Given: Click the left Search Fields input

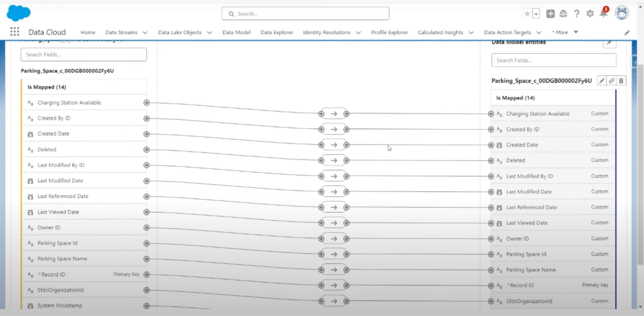Looking at the screenshot, I should point(84,55).
